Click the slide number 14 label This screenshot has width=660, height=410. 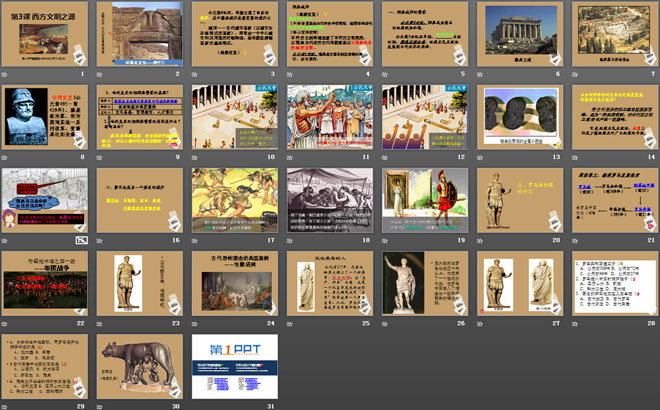[651, 157]
